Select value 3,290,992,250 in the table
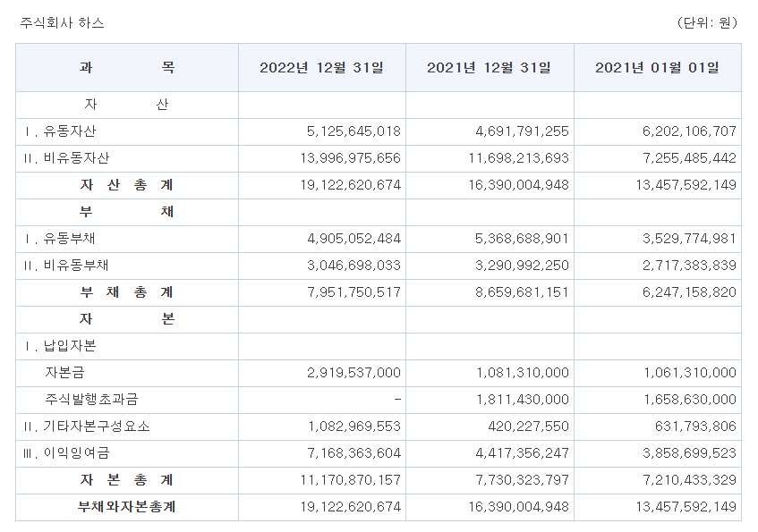 pyautogui.click(x=522, y=266)
